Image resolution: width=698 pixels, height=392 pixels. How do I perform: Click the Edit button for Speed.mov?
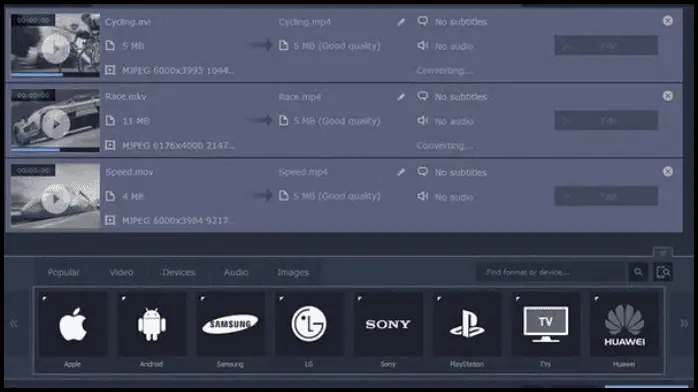(x=606, y=196)
